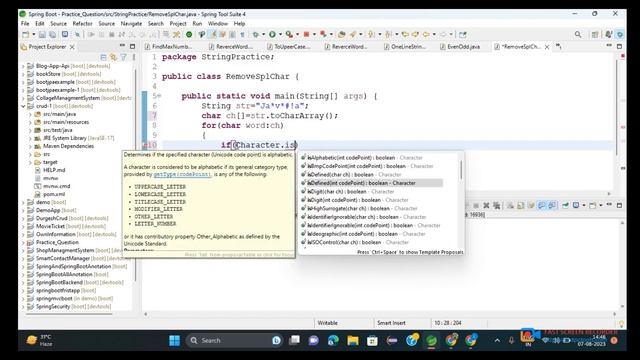Click the green Boot Dashboard relaunch icon

click(189, 35)
